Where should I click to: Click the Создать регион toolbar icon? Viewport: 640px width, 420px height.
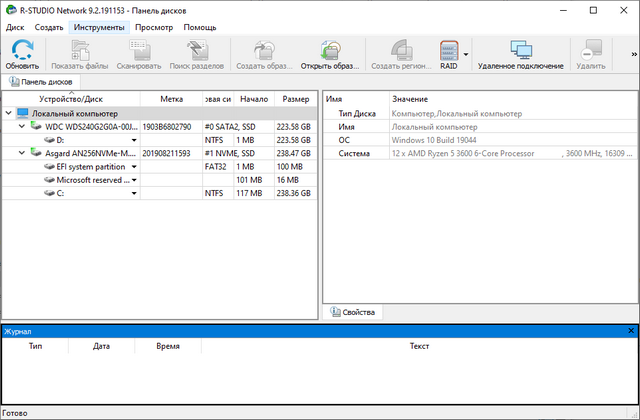click(x=400, y=49)
